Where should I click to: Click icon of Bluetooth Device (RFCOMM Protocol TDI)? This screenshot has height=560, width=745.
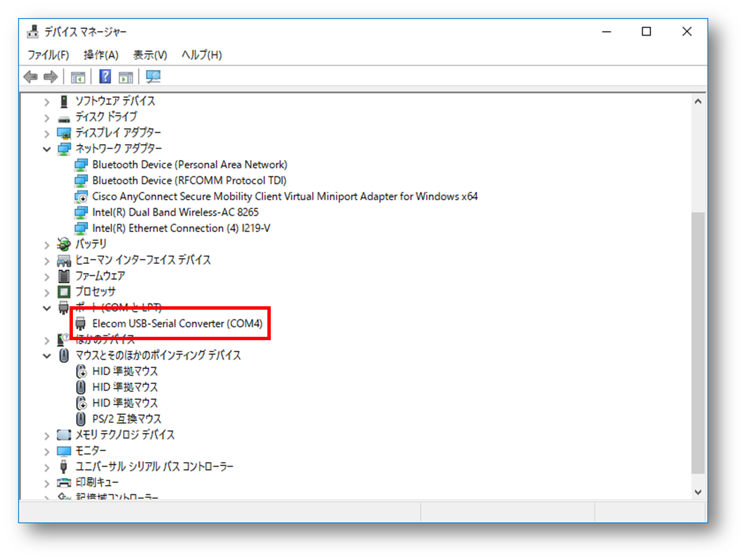(81, 180)
